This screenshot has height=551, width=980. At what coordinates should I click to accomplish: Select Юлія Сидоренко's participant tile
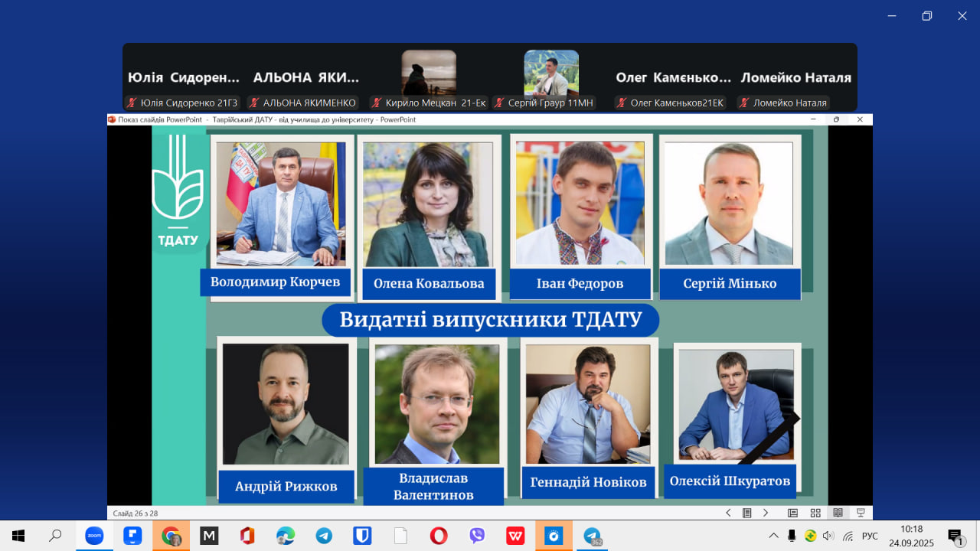[184, 77]
